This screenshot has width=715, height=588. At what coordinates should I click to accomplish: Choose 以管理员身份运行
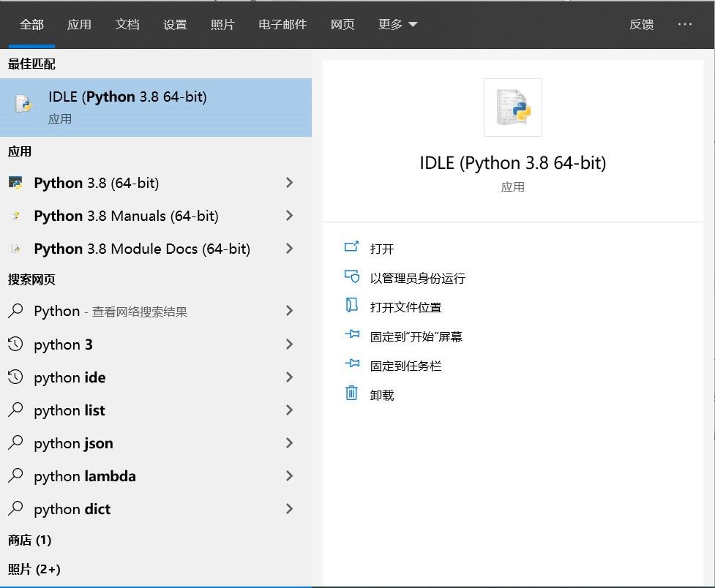coord(418,278)
